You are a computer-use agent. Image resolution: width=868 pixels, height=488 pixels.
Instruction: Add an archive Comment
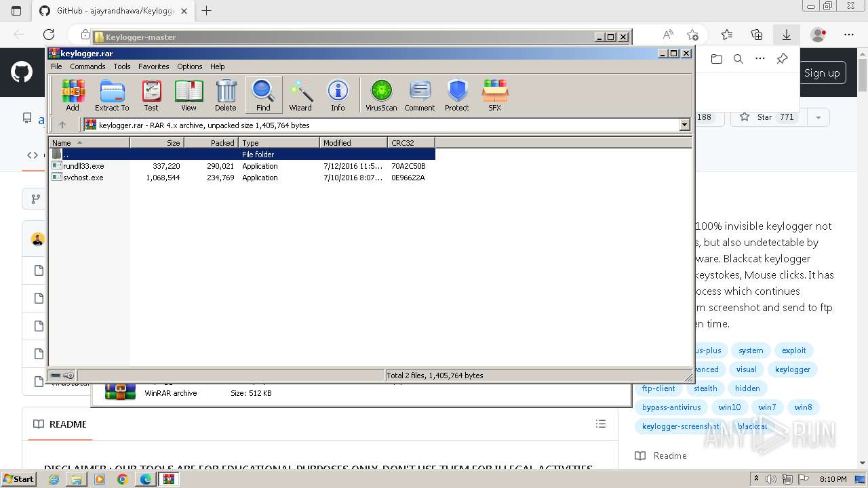point(420,95)
